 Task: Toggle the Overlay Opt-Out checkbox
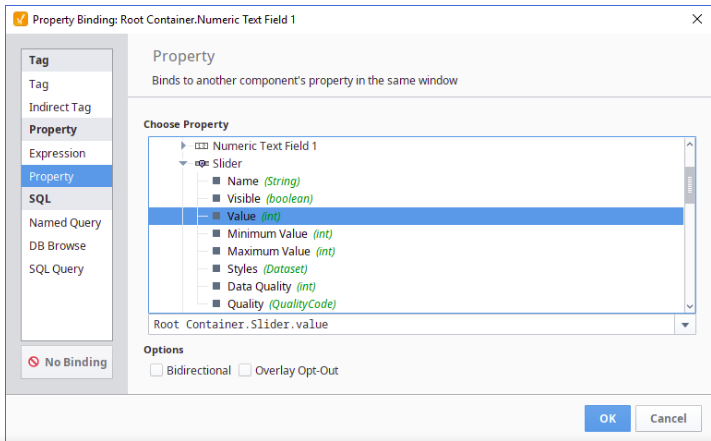coord(244,371)
